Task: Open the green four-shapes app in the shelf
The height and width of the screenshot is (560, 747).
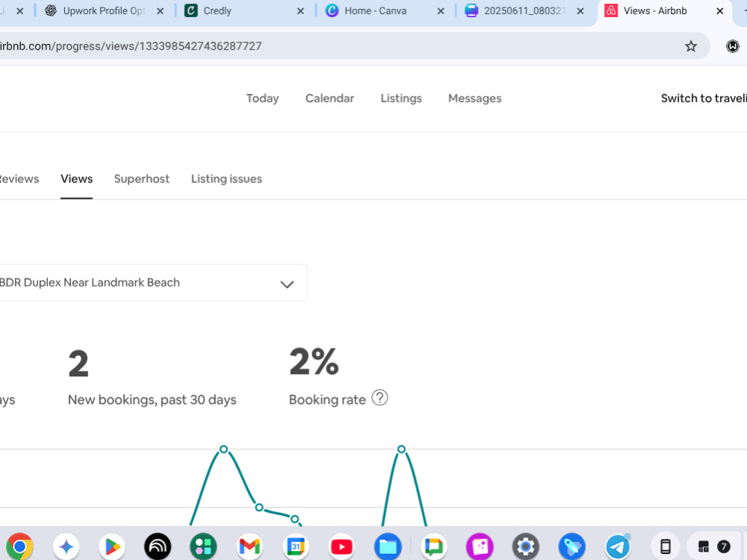Action: click(x=203, y=547)
